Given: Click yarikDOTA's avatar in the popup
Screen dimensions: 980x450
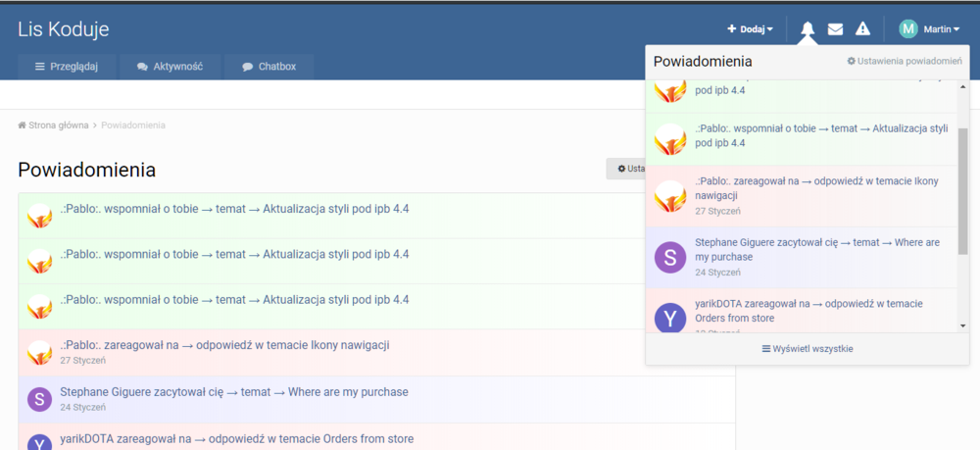Looking at the screenshot, I should pos(670,317).
